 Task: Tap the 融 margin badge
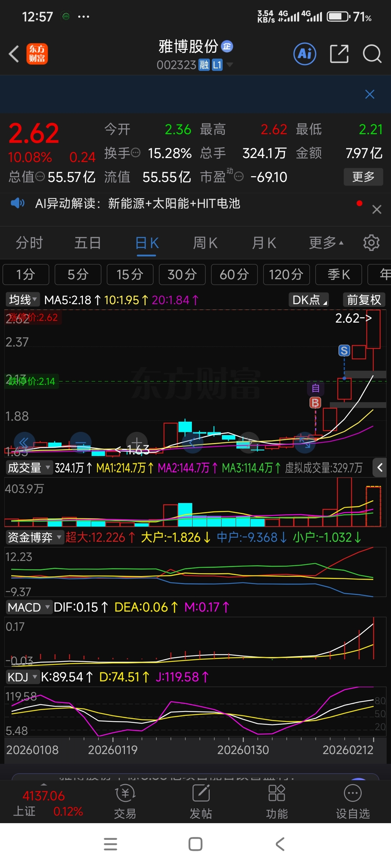point(204,65)
